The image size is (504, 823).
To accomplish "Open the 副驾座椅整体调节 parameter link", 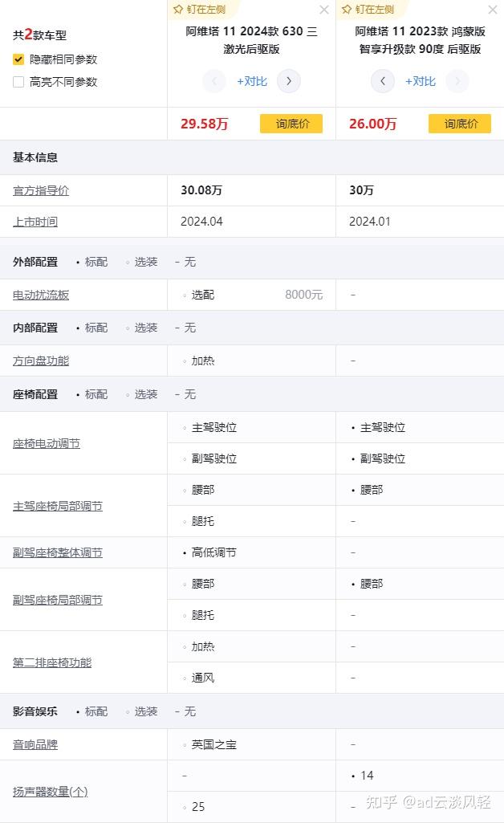I will 58,552.
